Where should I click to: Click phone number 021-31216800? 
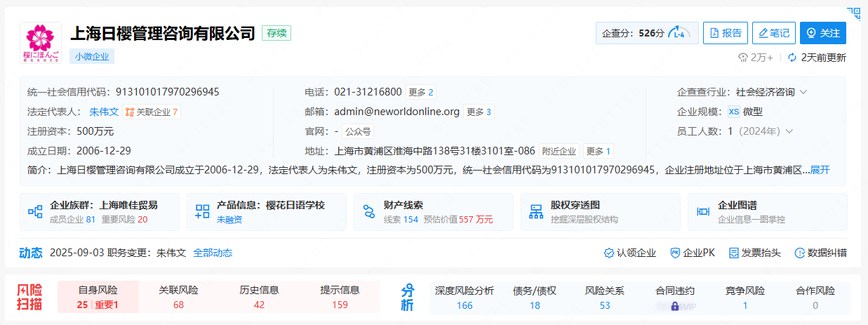(368, 92)
